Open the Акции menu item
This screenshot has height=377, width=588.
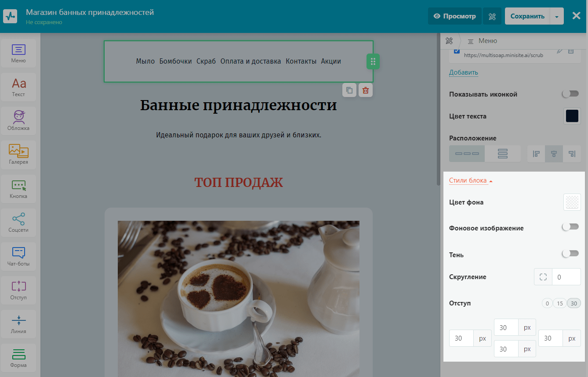coord(331,61)
